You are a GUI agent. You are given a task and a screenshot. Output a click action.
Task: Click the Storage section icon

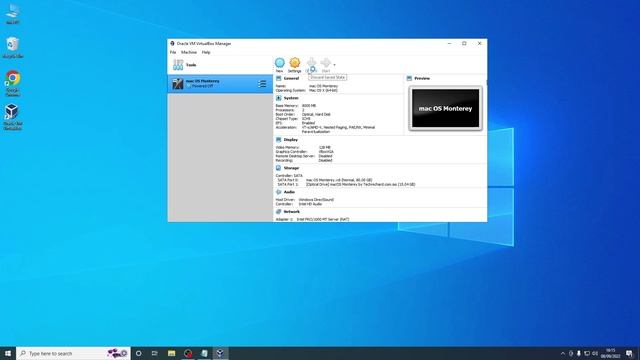278,168
